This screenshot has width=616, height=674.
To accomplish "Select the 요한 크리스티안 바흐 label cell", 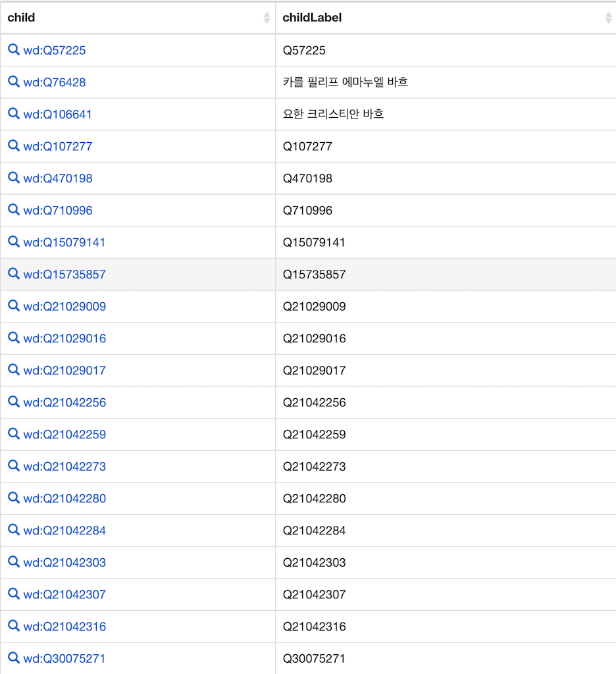I will pyautogui.click(x=333, y=114).
